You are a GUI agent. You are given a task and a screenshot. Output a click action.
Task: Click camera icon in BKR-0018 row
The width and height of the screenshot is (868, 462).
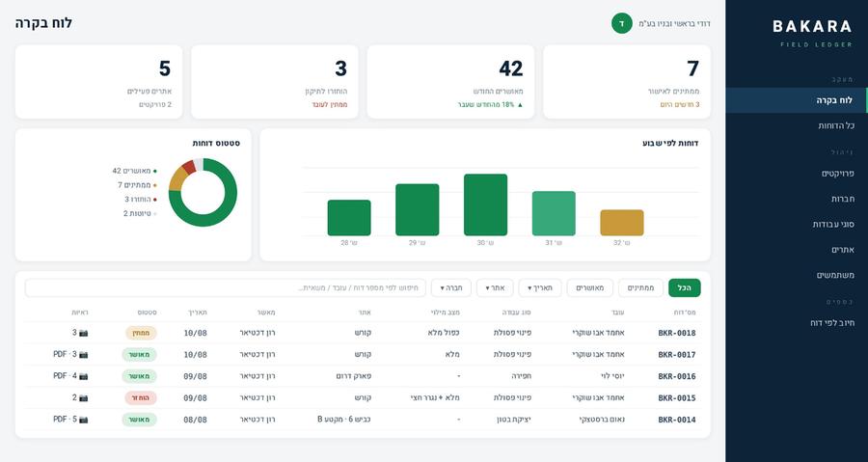pyautogui.click(x=84, y=333)
